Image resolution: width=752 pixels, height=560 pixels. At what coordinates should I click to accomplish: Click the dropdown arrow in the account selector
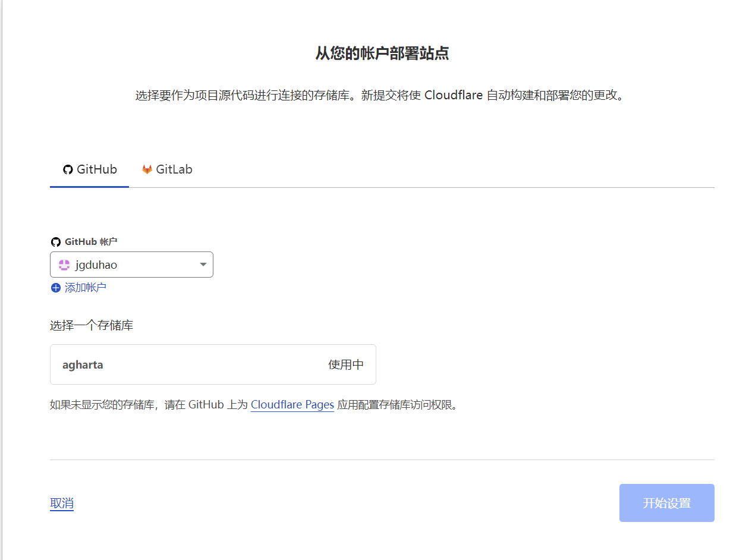click(x=203, y=264)
